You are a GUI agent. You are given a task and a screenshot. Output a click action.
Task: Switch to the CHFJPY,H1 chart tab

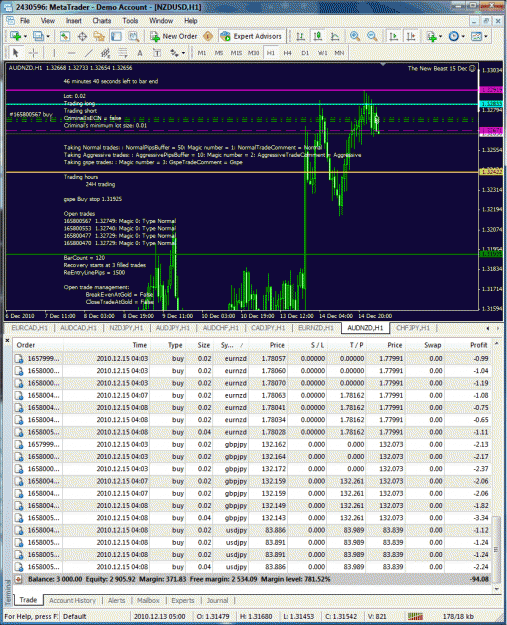[413, 328]
